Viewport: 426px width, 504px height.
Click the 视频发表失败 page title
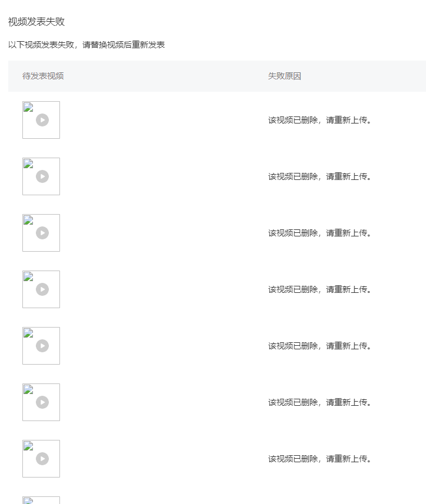point(36,22)
